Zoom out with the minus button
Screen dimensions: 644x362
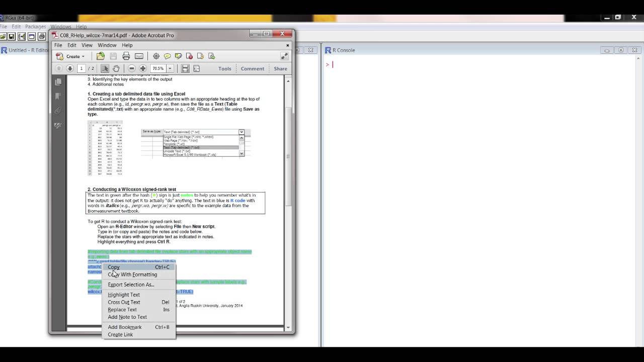click(132, 68)
